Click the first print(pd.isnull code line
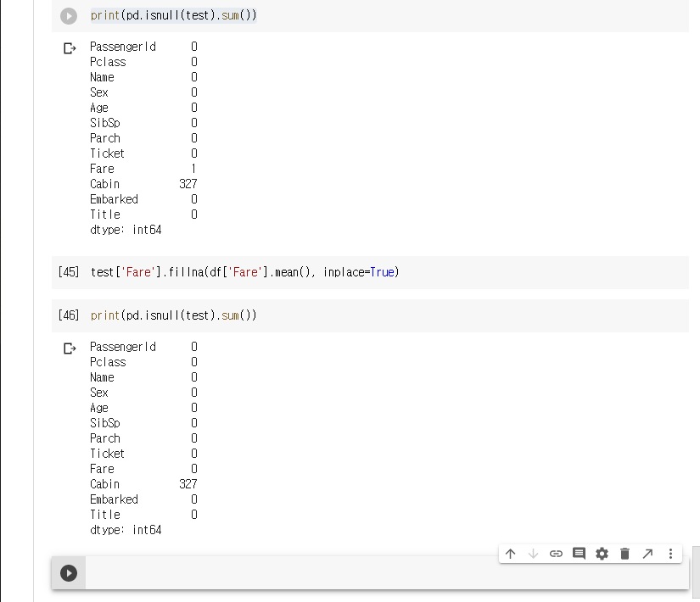This screenshot has width=700, height=602. pos(173,16)
